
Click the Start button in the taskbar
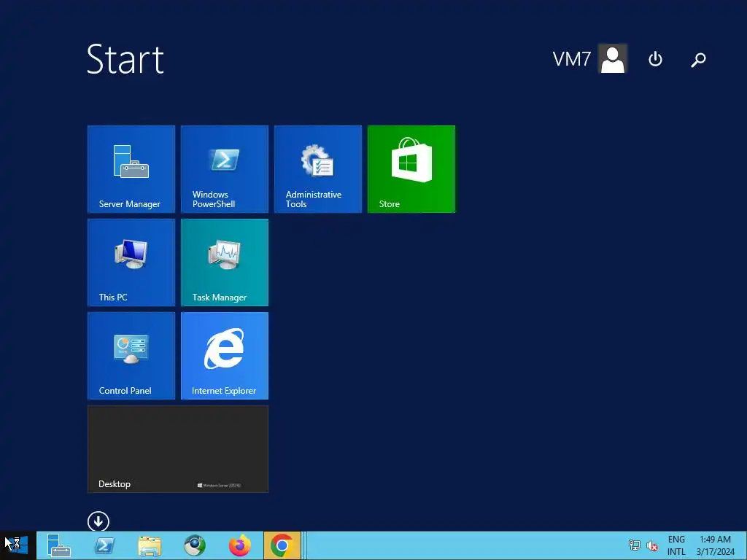(x=18, y=545)
